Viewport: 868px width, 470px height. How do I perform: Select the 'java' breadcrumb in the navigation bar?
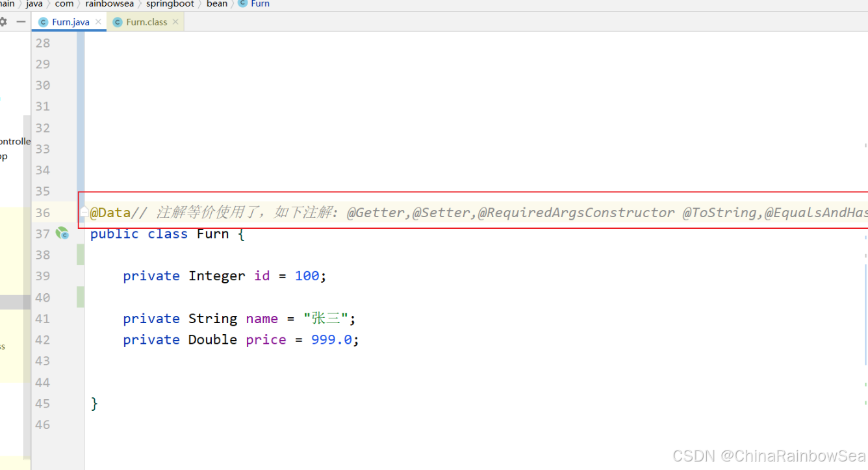pyautogui.click(x=34, y=4)
